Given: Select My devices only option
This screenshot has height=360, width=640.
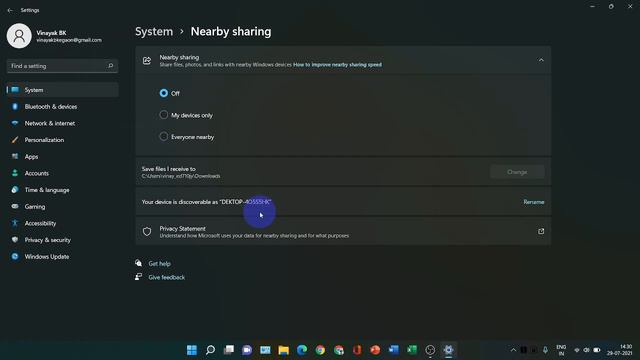Looking at the screenshot, I should (164, 115).
